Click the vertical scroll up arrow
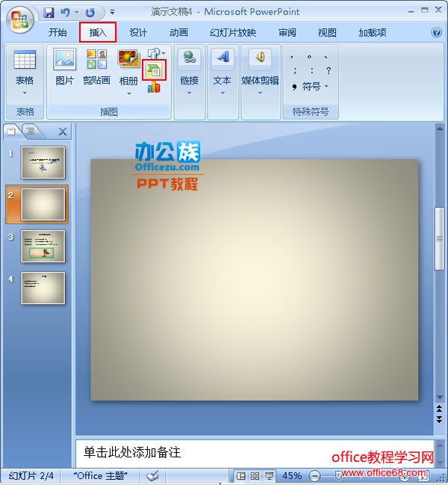Image resolution: width=448 pixels, height=485 pixels. point(439,129)
